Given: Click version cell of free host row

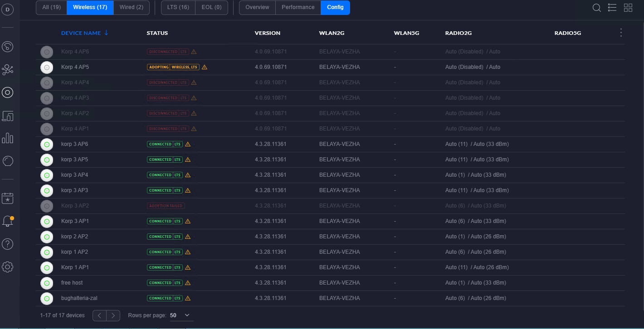Looking at the screenshot, I should (x=270, y=283).
